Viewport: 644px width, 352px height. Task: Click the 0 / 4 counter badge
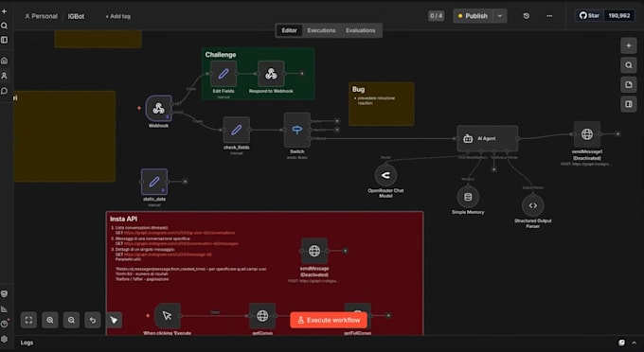click(437, 16)
